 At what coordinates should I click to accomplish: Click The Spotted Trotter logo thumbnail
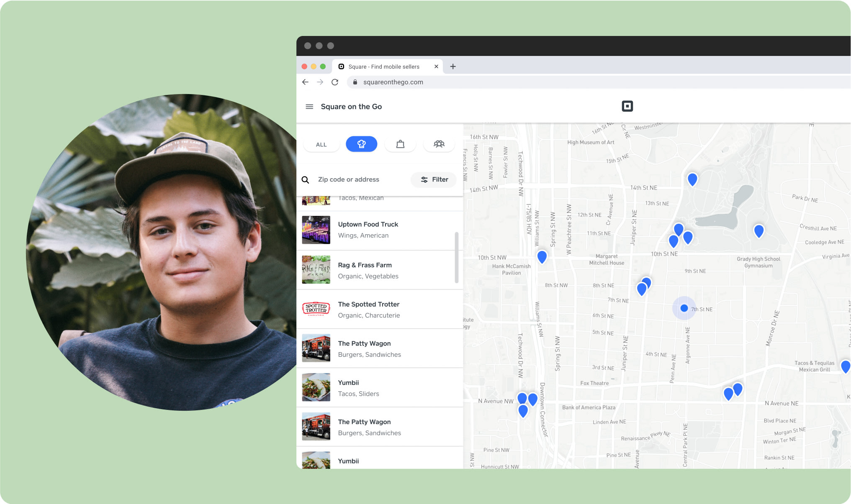pos(316,309)
